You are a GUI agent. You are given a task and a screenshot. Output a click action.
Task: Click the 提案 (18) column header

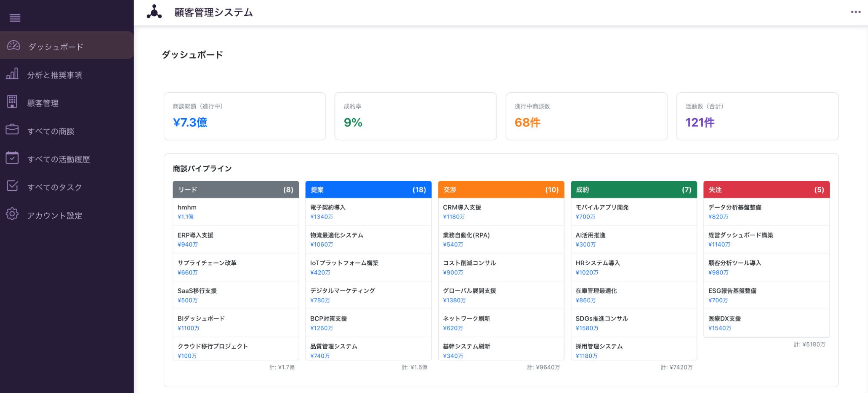point(368,189)
